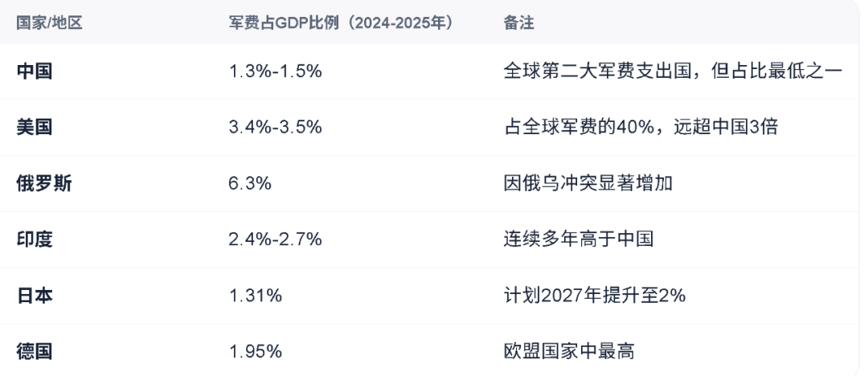Image resolution: width=868 pixels, height=376 pixels.
Task: Click the 国家/地区 column header
Action: point(49,23)
